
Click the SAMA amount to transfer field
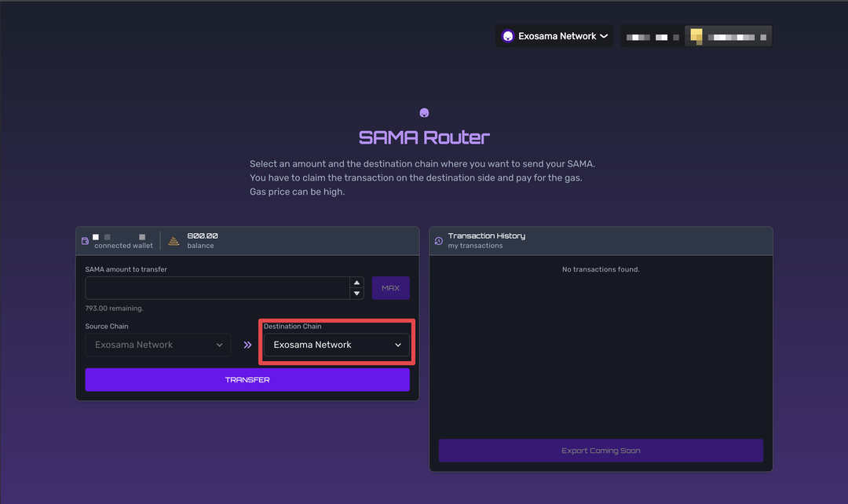click(x=217, y=287)
